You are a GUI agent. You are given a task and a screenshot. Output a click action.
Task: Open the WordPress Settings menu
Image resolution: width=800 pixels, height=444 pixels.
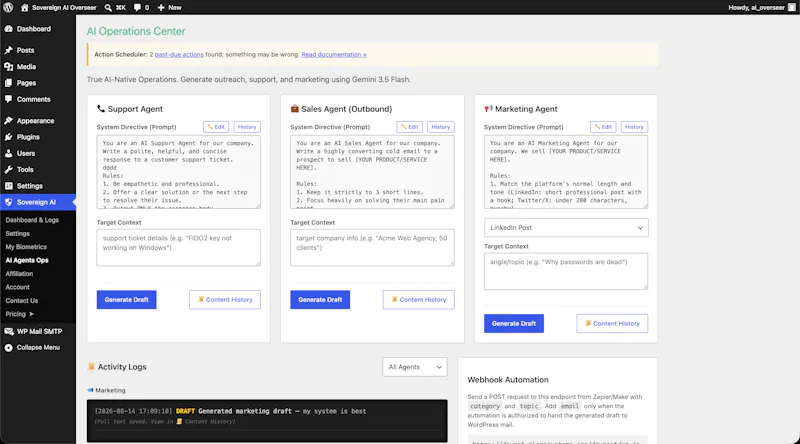[38, 186]
